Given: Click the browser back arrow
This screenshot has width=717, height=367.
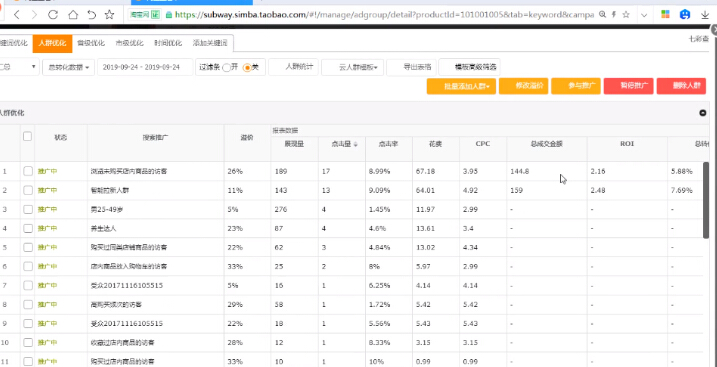Looking at the screenshot, I should (17, 15).
